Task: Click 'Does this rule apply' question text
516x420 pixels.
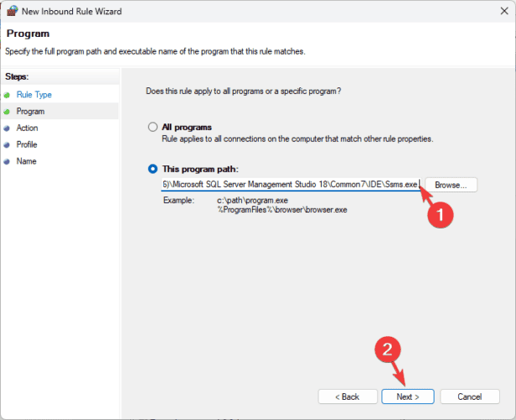Action: pyautogui.click(x=244, y=91)
